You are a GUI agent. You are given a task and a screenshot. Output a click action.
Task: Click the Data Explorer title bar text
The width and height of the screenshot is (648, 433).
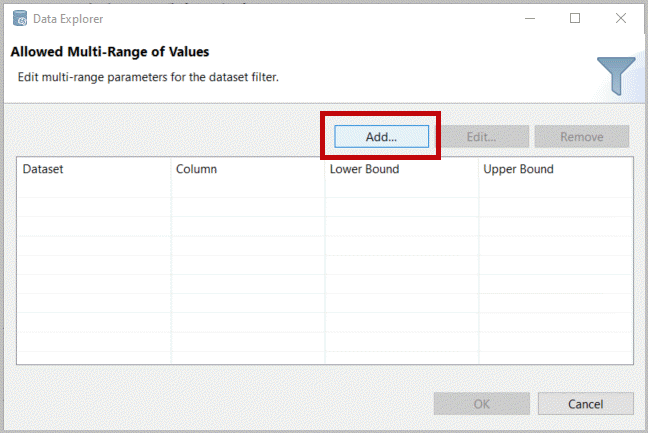tap(67, 18)
